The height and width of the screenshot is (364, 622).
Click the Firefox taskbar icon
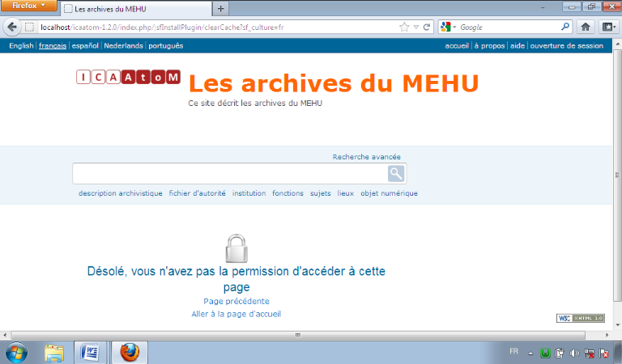click(x=130, y=352)
